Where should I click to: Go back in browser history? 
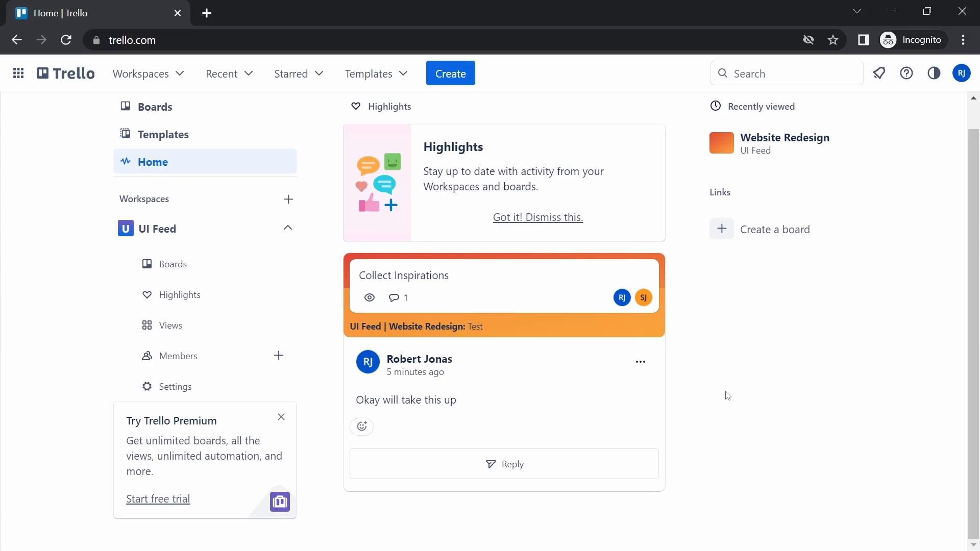17,40
